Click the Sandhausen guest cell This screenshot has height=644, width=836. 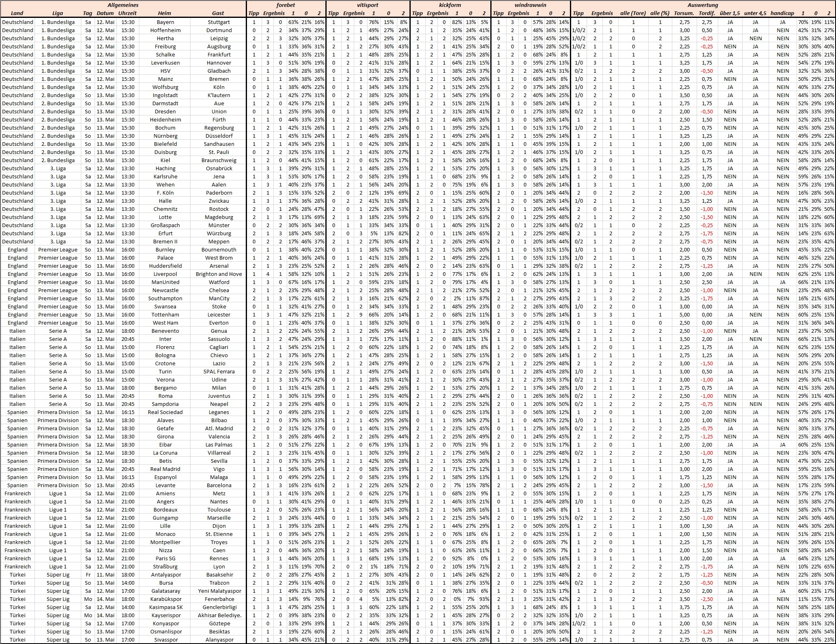click(219, 144)
